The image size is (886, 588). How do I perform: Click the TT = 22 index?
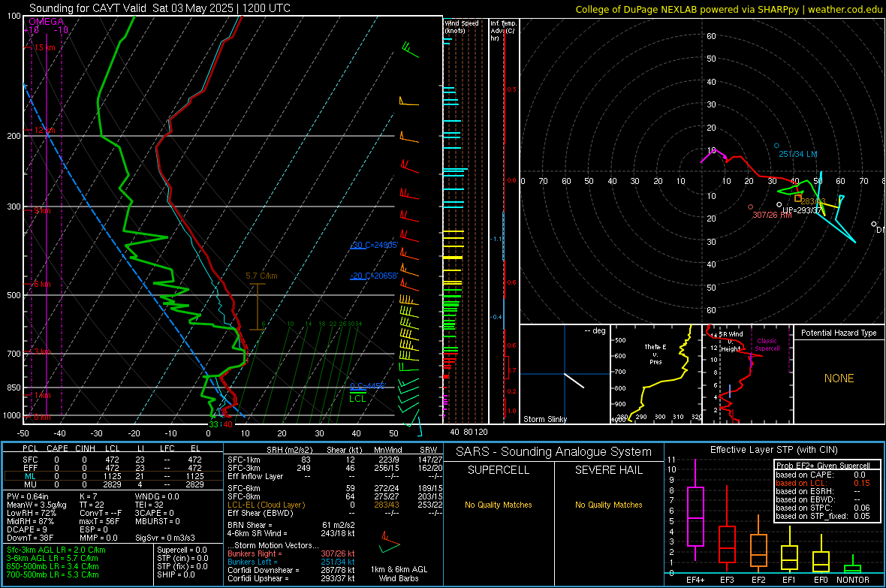92,505
